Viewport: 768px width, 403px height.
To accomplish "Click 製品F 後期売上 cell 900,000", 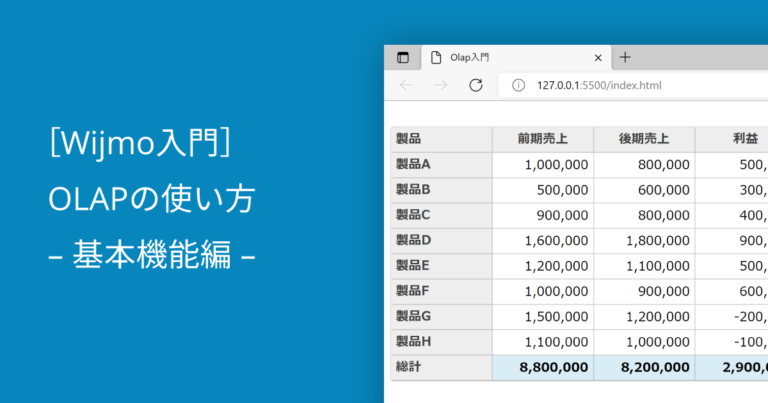I will pos(644,291).
